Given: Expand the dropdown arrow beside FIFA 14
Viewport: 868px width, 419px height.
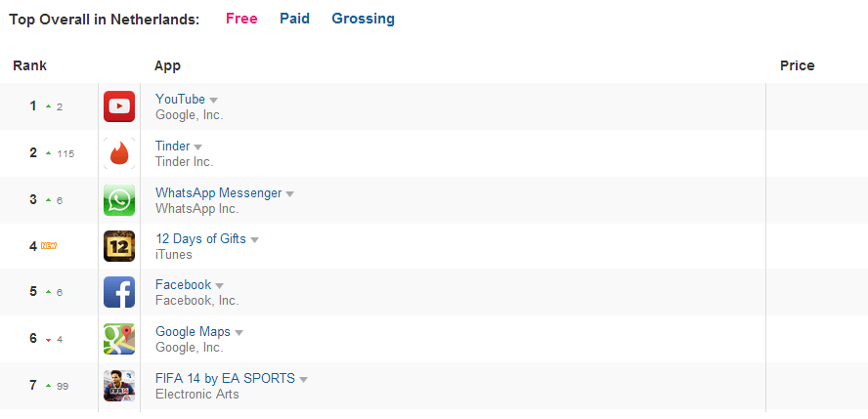Looking at the screenshot, I should pos(303,380).
